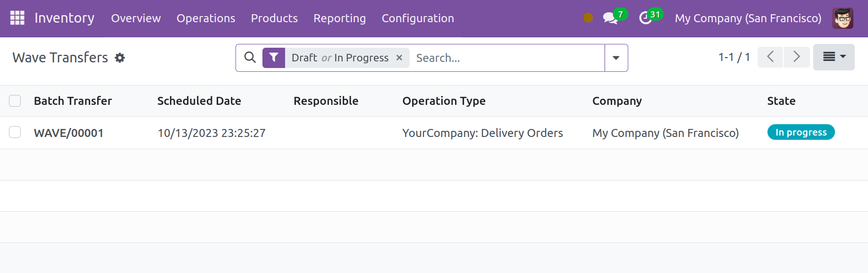The width and height of the screenshot is (868, 273).
Task: Open the activities clock icon
Action: [645, 18]
